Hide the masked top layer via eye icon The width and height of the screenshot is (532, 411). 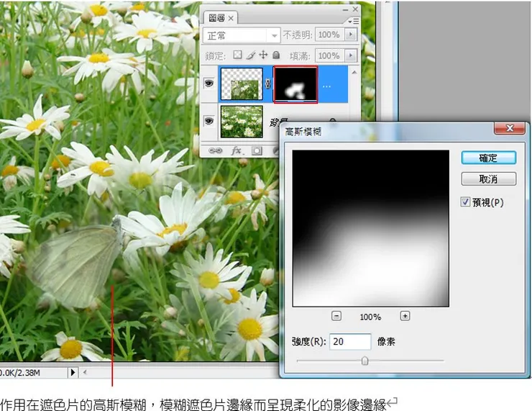209,83
